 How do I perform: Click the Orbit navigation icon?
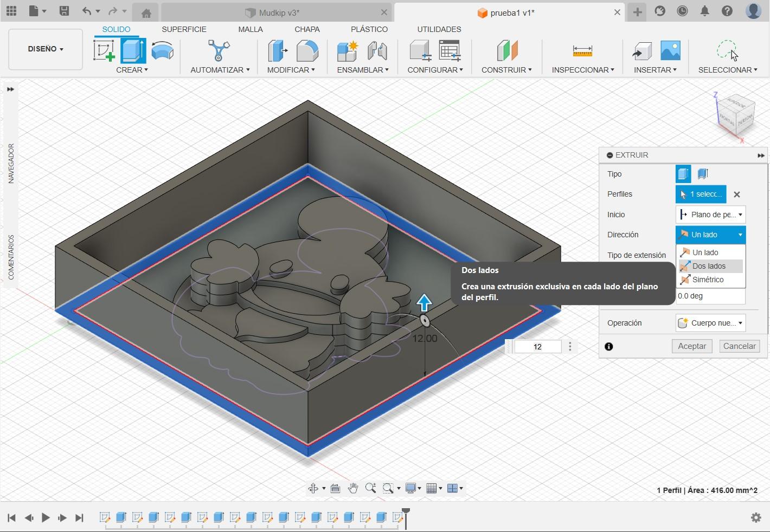(x=313, y=488)
